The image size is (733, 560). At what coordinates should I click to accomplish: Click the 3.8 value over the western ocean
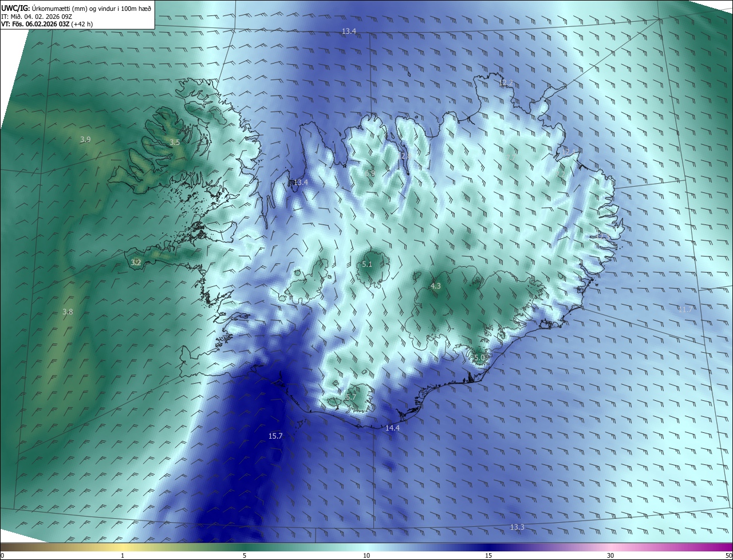coord(68,312)
